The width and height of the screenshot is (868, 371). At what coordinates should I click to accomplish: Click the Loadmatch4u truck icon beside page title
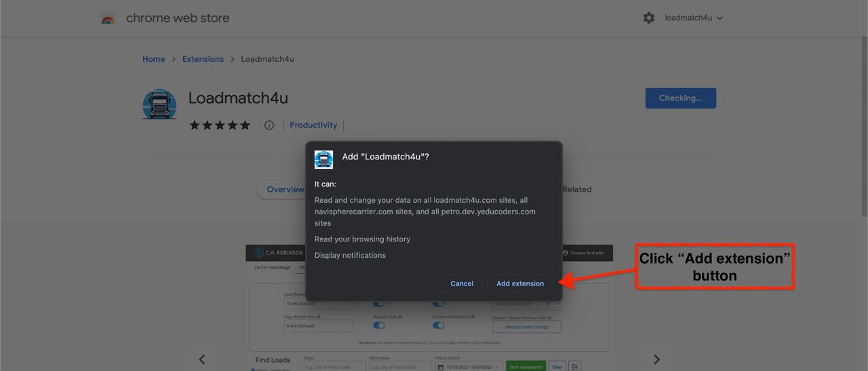pyautogui.click(x=159, y=104)
